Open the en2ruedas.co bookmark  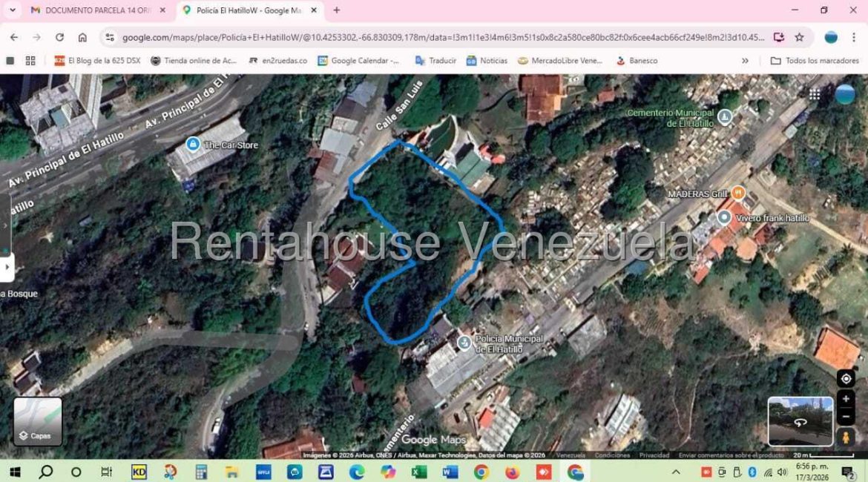tap(278, 60)
